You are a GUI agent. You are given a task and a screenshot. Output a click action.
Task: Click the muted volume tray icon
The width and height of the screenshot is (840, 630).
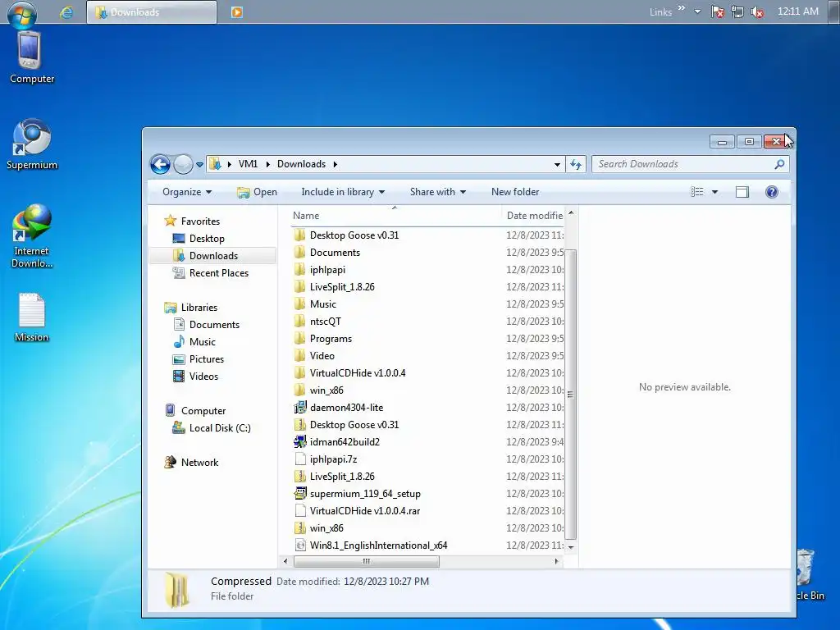point(757,11)
